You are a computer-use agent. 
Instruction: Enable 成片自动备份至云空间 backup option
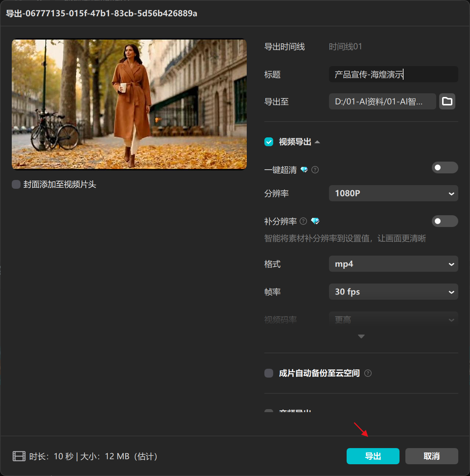pos(268,373)
